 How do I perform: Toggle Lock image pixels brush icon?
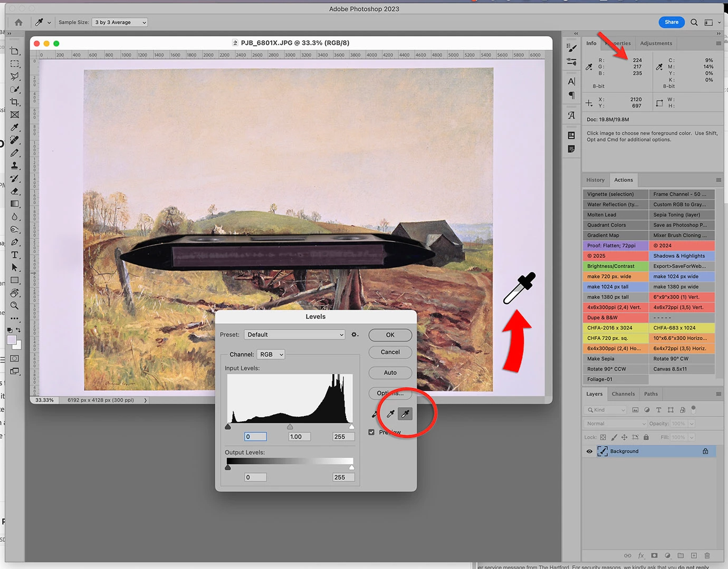[614, 437]
